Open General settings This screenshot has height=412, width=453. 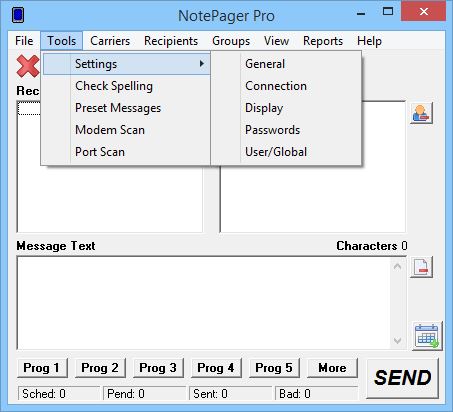287,64
